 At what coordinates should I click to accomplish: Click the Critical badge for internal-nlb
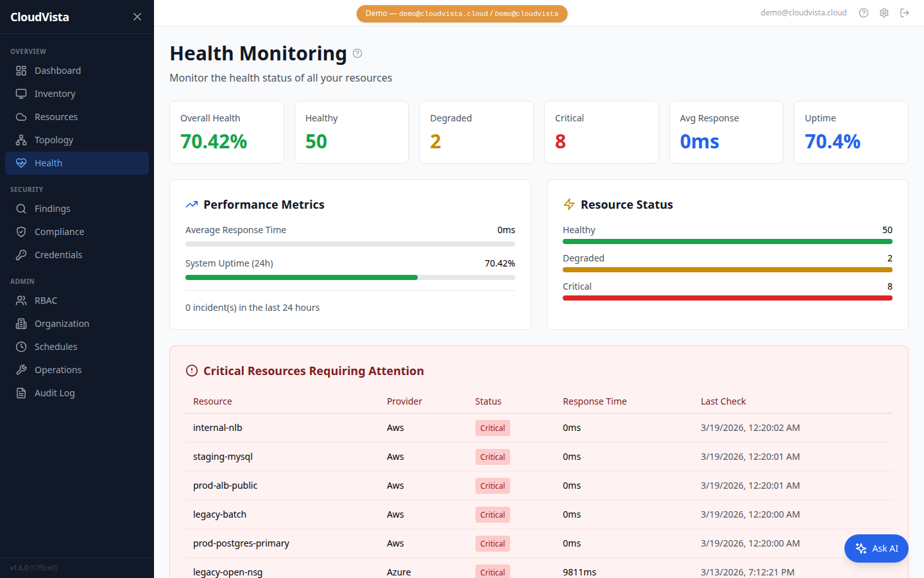click(x=492, y=428)
